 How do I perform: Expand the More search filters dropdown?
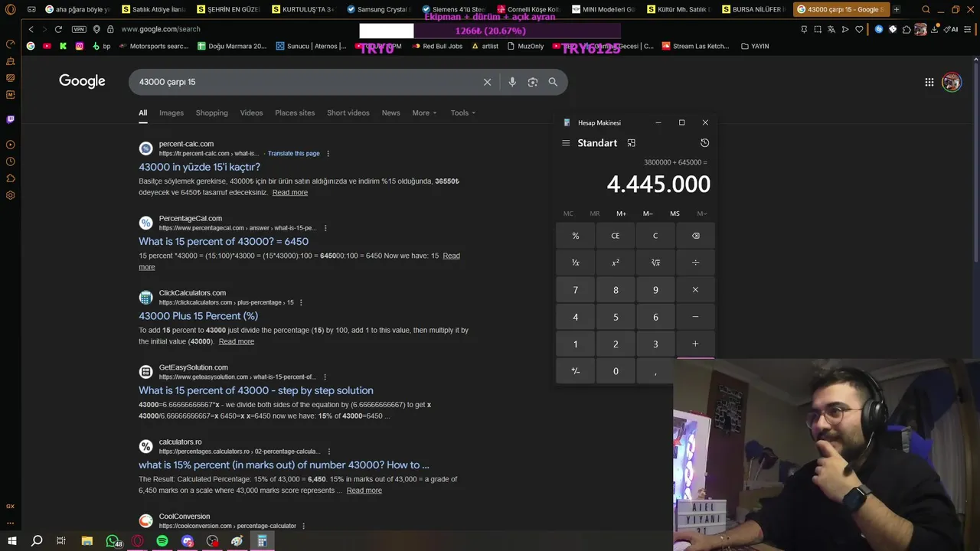[x=424, y=112]
